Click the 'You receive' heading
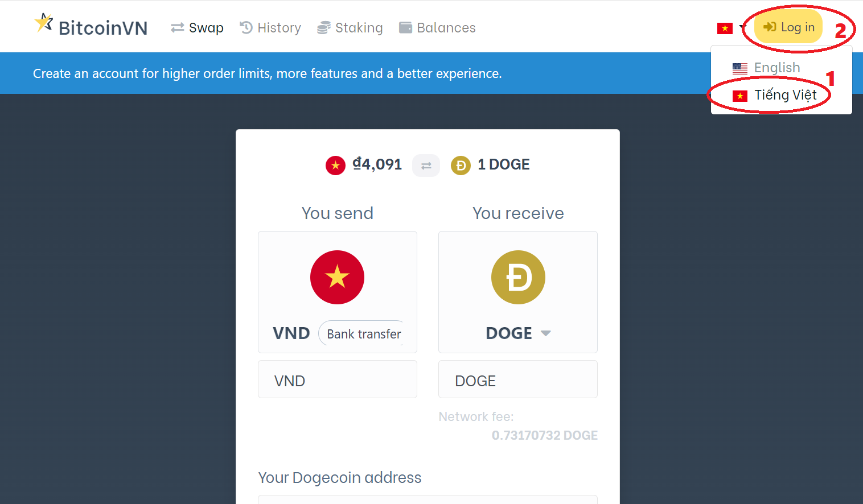Image resolution: width=863 pixels, height=504 pixels. click(518, 213)
